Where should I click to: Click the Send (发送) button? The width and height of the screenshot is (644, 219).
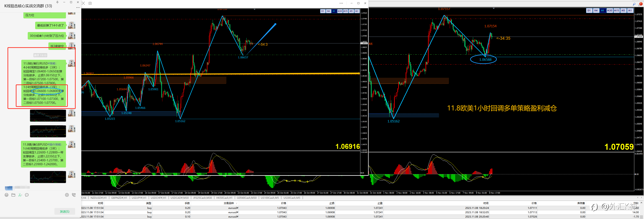(65, 212)
